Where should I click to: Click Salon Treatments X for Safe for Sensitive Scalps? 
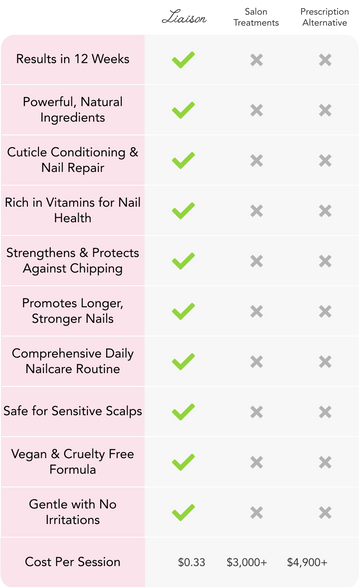(256, 412)
